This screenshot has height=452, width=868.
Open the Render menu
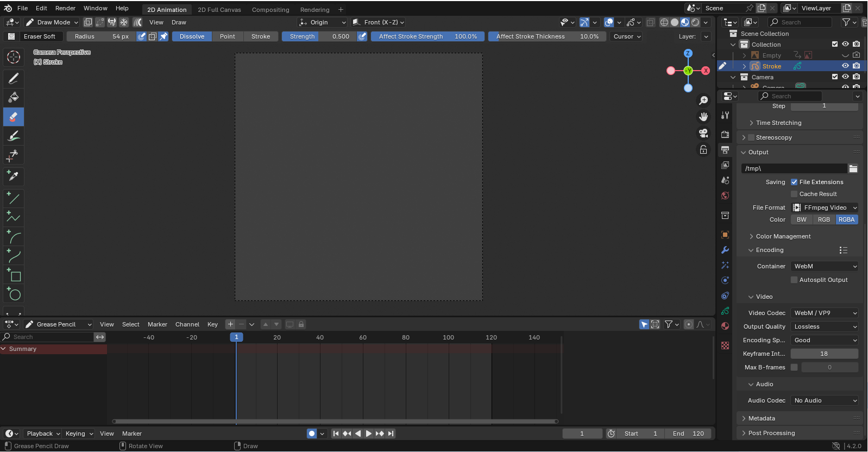pyautogui.click(x=65, y=8)
